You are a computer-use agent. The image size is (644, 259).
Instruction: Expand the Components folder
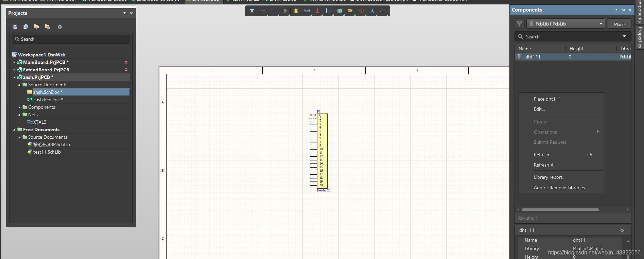pyautogui.click(x=19, y=107)
